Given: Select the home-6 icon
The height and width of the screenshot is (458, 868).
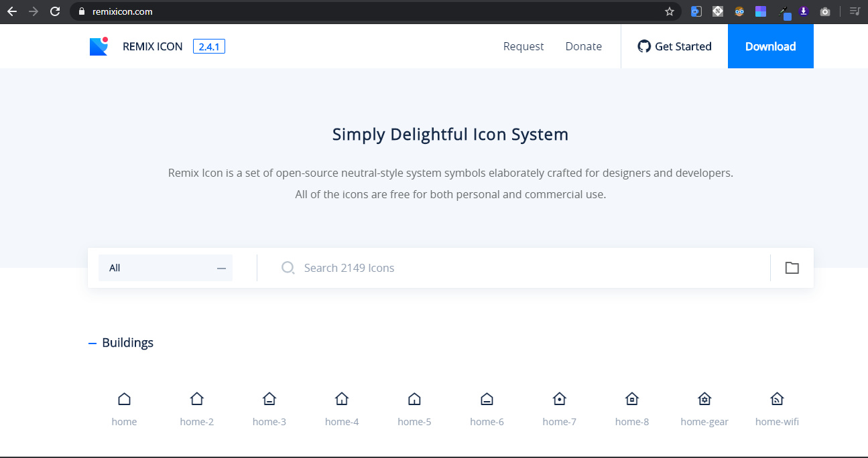Looking at the screenshot, I should [x=487, y=399].
